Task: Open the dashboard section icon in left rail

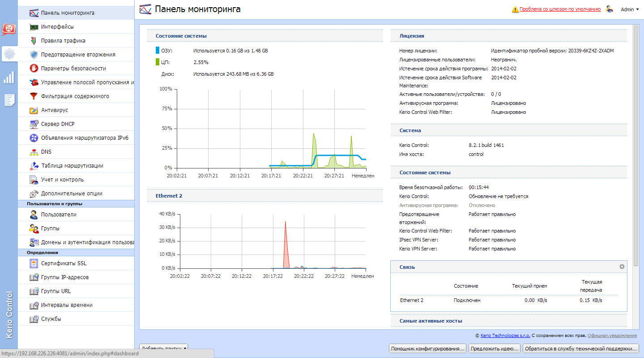Action: coord(9,29)
